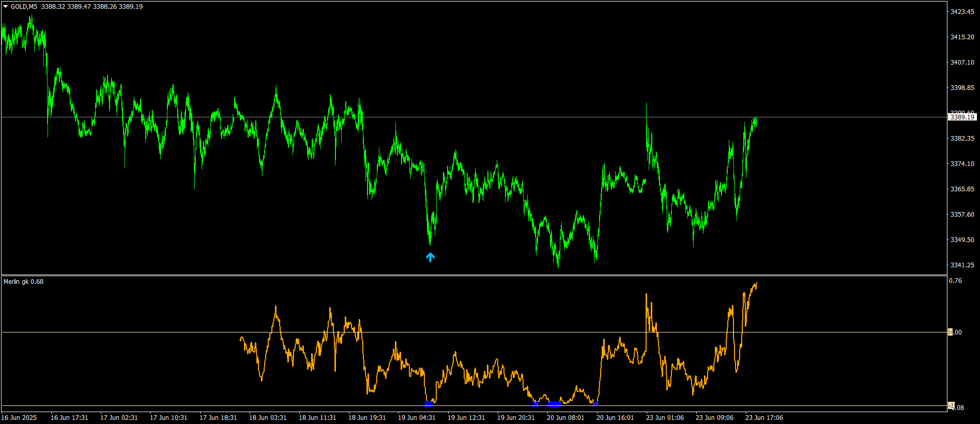
Task: Click the 19 Jun 20:31 time label
Action: (516, 418)
